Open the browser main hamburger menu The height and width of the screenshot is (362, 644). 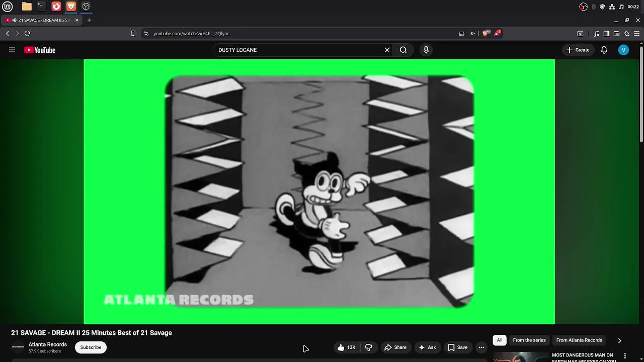click(x=636, y=34)
